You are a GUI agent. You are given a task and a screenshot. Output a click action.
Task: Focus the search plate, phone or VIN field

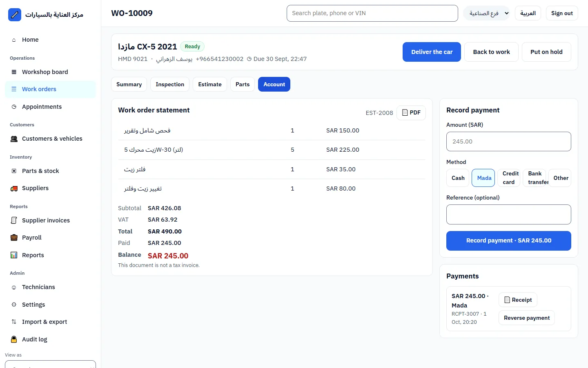[x=372, y=13]
